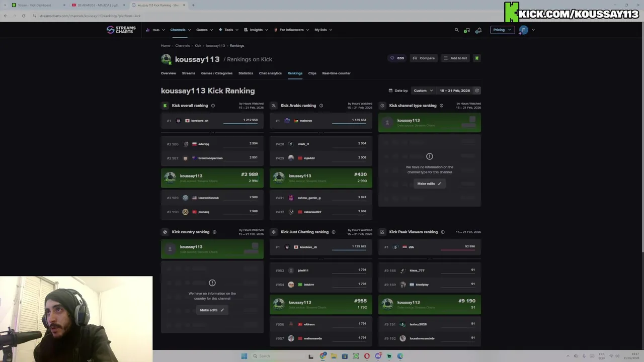The width and height of the screenshot is (644, 362).
Task: Go back with browser back arrow
Action: tap(6, 16)
